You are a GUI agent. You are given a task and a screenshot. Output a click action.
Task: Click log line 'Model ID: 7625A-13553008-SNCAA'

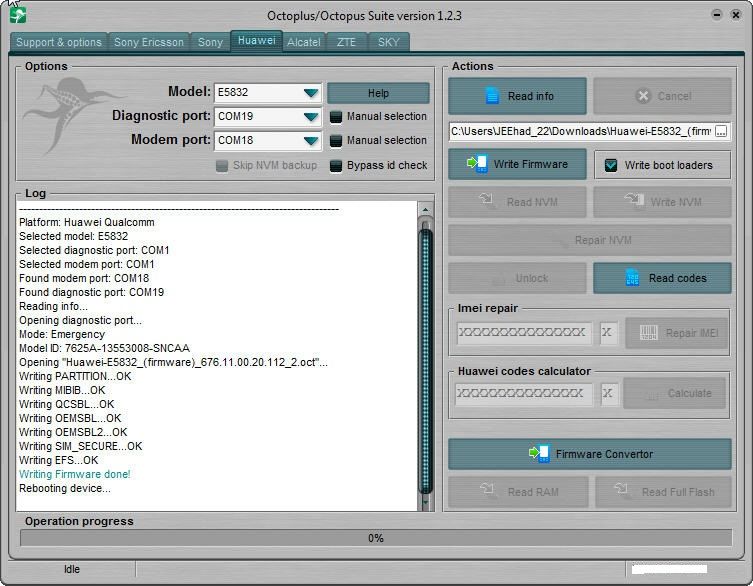click(104, 348)
